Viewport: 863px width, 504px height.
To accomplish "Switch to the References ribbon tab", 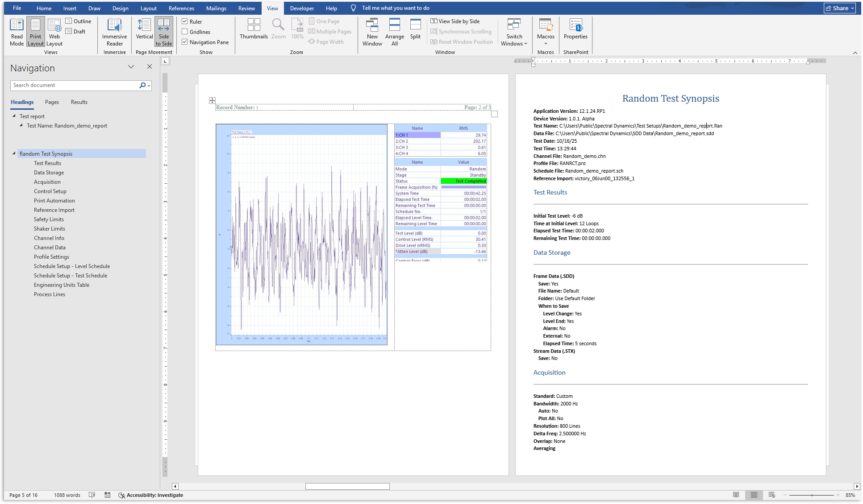I will [181, 8].
